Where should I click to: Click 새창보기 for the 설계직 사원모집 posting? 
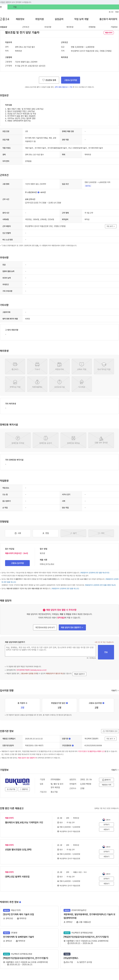106,884
